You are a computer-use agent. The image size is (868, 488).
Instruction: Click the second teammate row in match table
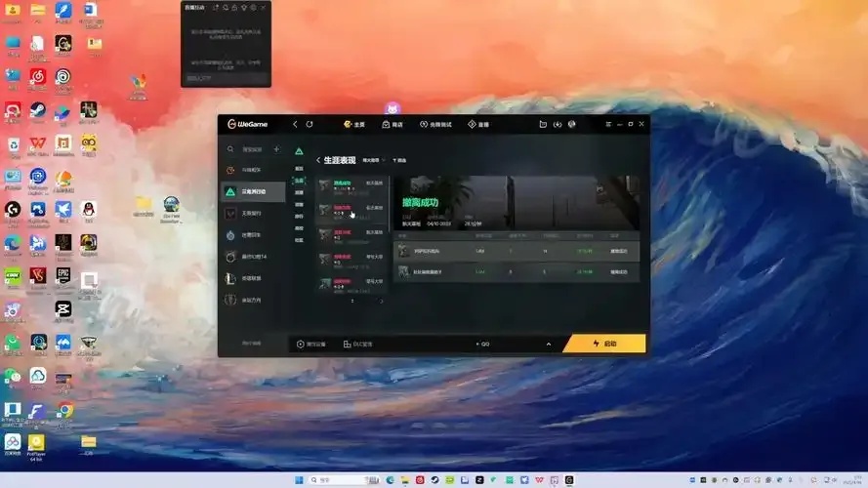coord(517,272)
